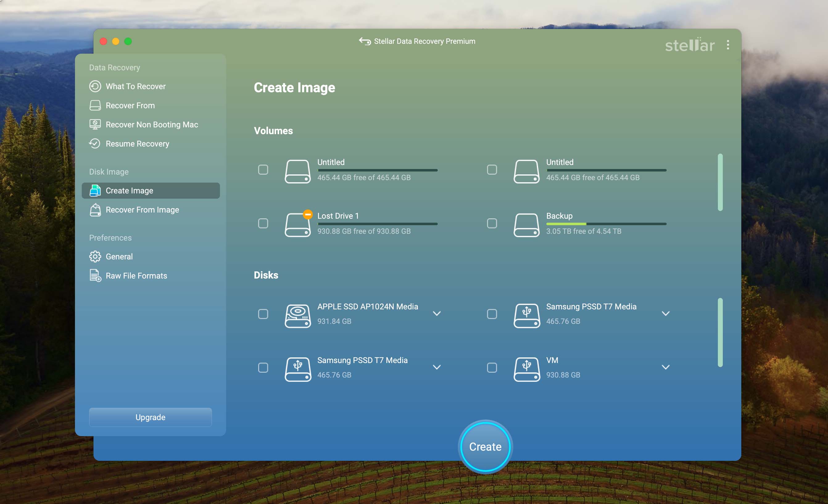The width and height of the screenshot is (828, 504).
Task: Click the red close window button
Action: pyautogui.click(x=104, y=41)
